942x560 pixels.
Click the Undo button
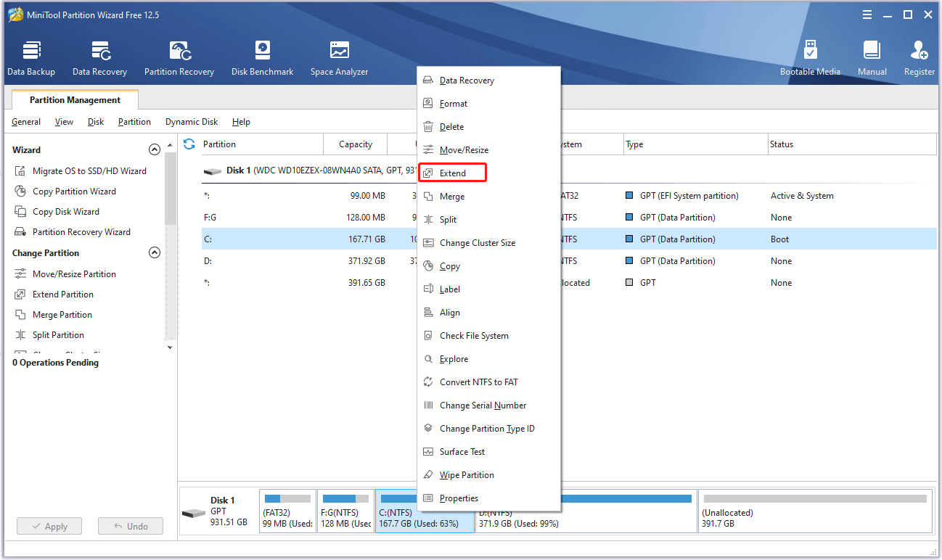[131, 527]
